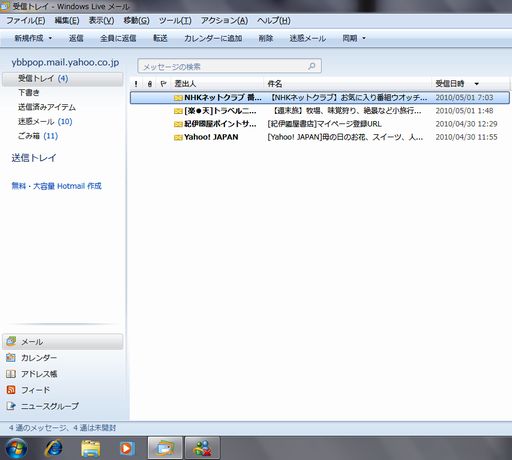Image resolution: width=512 pixels, height=460 pixels.
Task: Sort by flag column header
Action: point(163,84)
